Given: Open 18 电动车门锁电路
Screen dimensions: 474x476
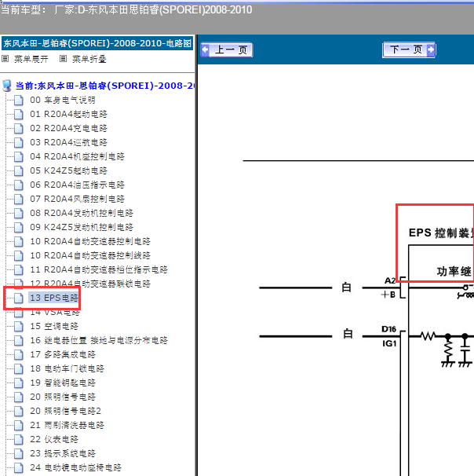Looking at the screenshot, I should click(x=67, y=368).
